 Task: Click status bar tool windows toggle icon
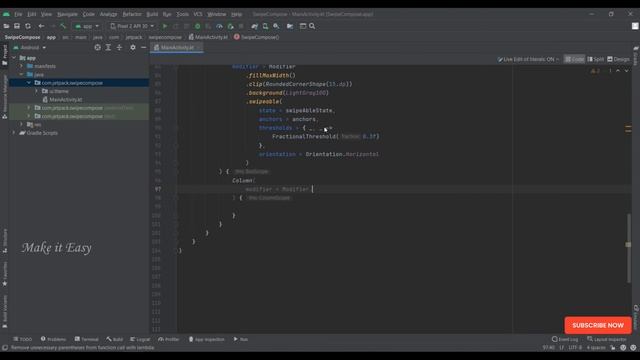pyautogui.click(x=5, y=348)
